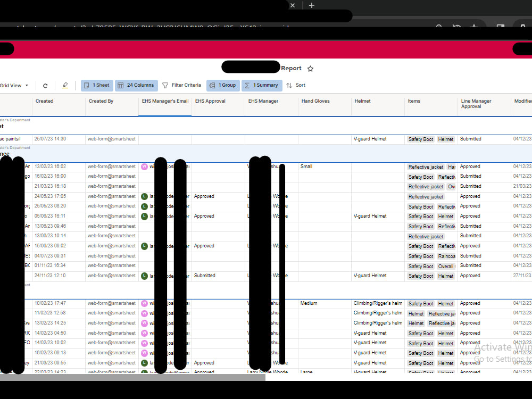The width and height of the screenshot is (532, 399).
Task: Collapse the second grouped section of rows
Action: 4,151
